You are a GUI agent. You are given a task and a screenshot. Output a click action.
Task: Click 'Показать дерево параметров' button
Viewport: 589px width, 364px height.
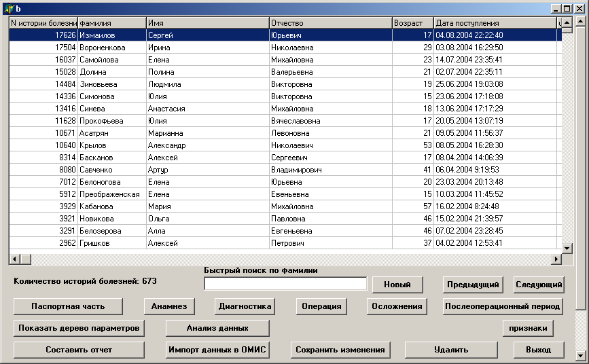tap(79, 328)
